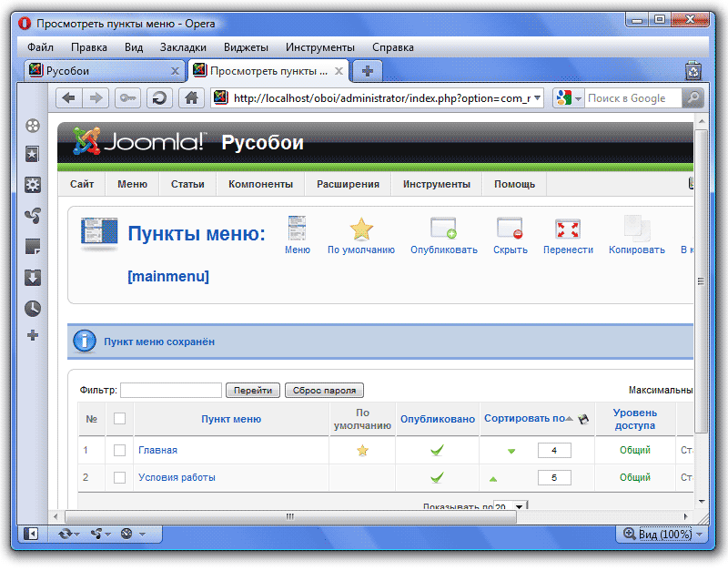728x571 pixels.
Task: Click the save order disk icon
Action: coord(583,419)
